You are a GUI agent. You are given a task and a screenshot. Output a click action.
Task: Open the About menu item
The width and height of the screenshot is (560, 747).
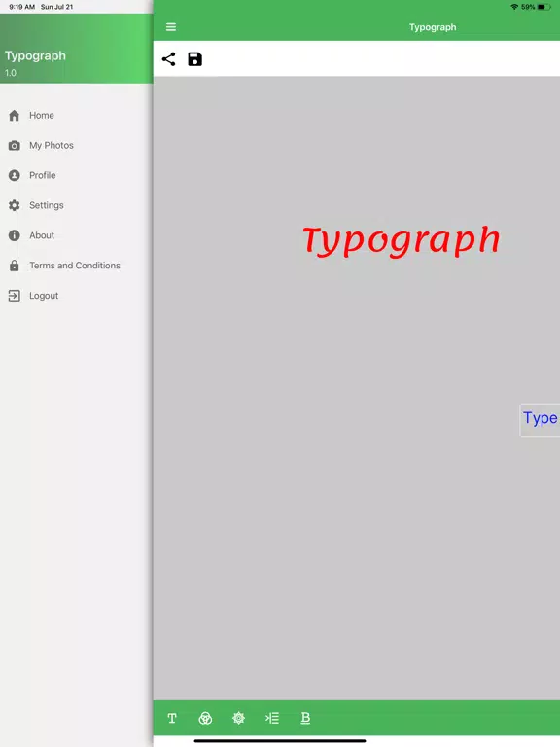(42, 235)
